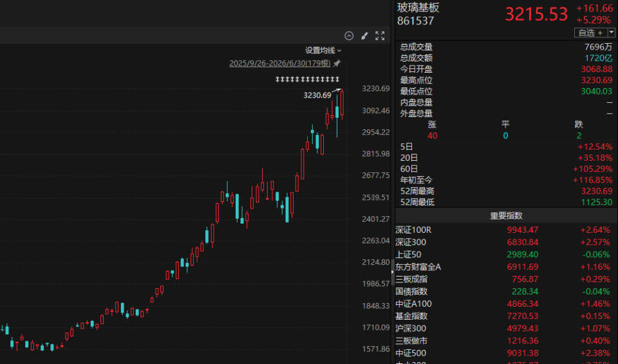The width and height of the screenshot is (618, 364).
Task: Select the 中证A100 index row
Action: [x=506, y=304]
